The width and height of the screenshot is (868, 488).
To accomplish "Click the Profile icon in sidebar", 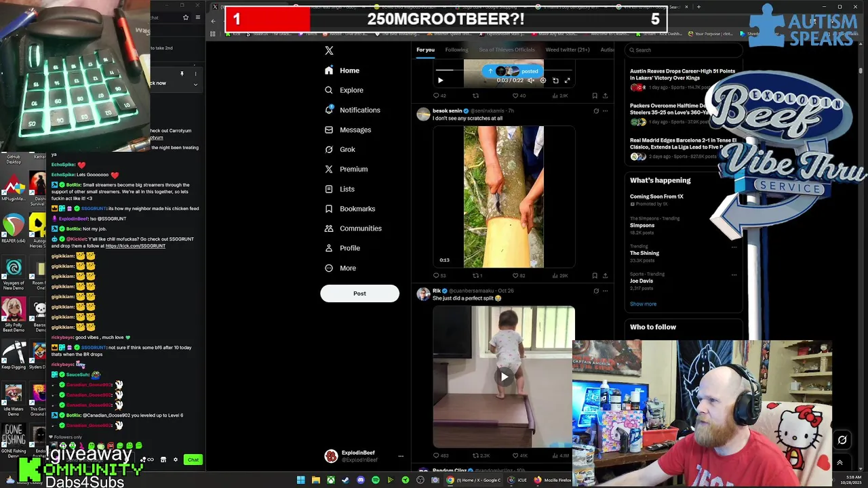I will pyautogui.click(x=329, y=248).
